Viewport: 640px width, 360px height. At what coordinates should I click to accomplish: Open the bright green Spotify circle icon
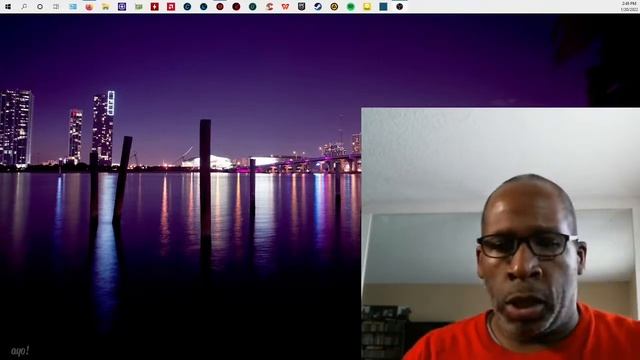coord(351,7)
